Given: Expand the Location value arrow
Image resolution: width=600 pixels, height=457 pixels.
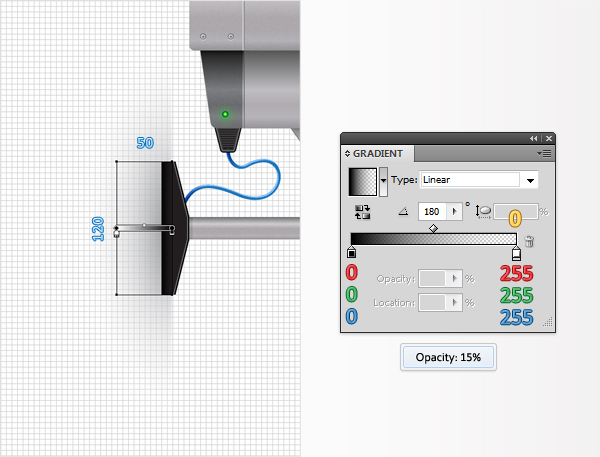Looking at the screenshot, I should point(455,303).
